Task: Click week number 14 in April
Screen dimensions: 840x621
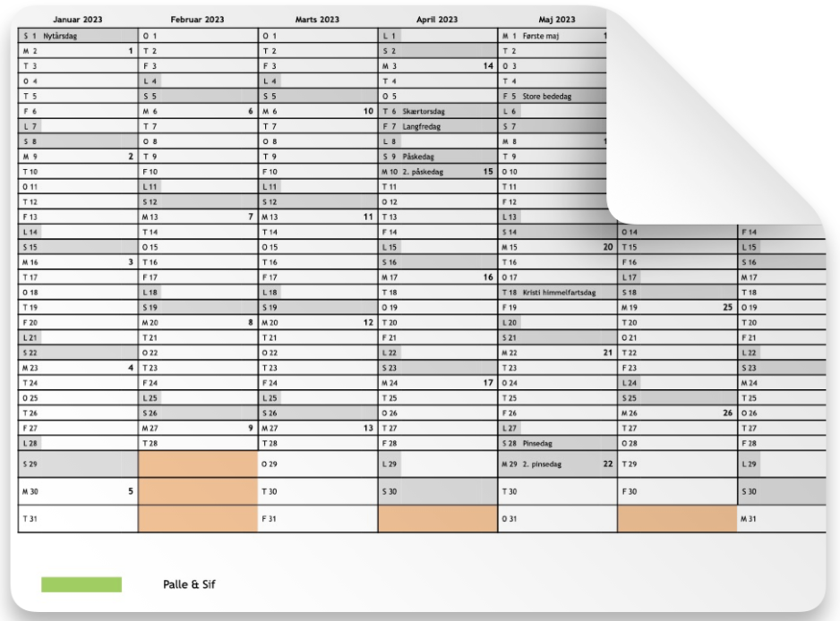Action: pyautogui.click(x=488, y=66)
